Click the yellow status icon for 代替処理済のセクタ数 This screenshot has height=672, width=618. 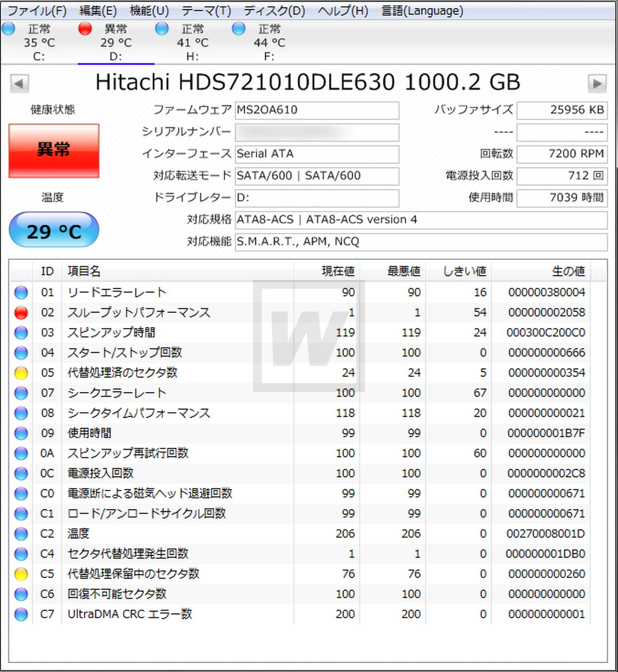21,373
